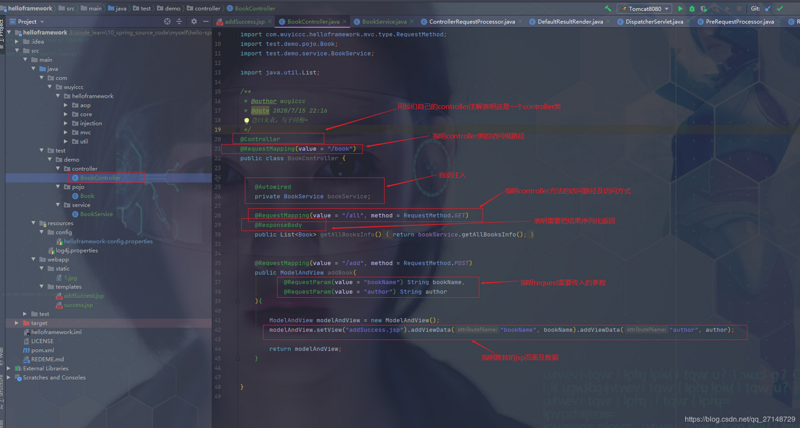Collapse all with the Project panel divider icon
This screenshot has width=800, height=428.
(x=179, y=21)
